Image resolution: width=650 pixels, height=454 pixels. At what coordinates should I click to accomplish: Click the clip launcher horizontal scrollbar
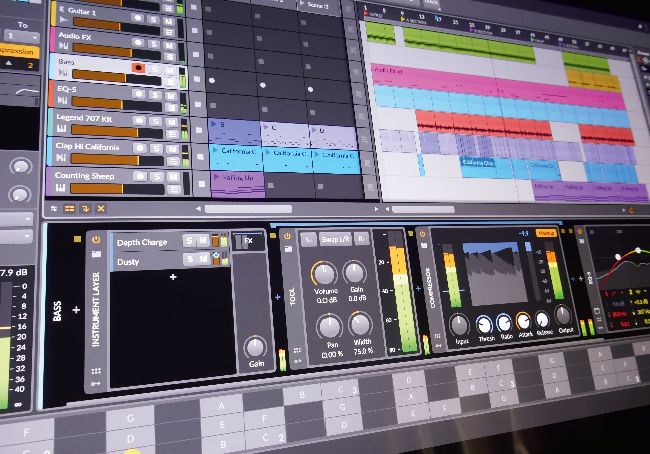(x=248, y=209)
